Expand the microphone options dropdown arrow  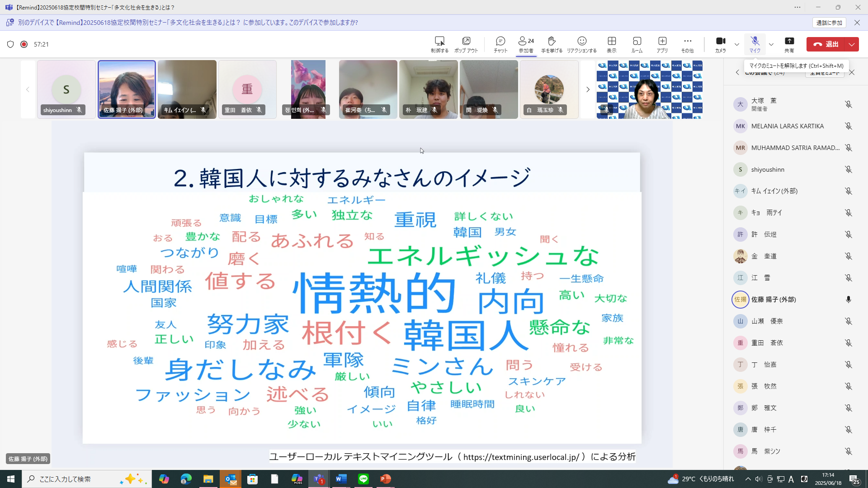[771, 44]
